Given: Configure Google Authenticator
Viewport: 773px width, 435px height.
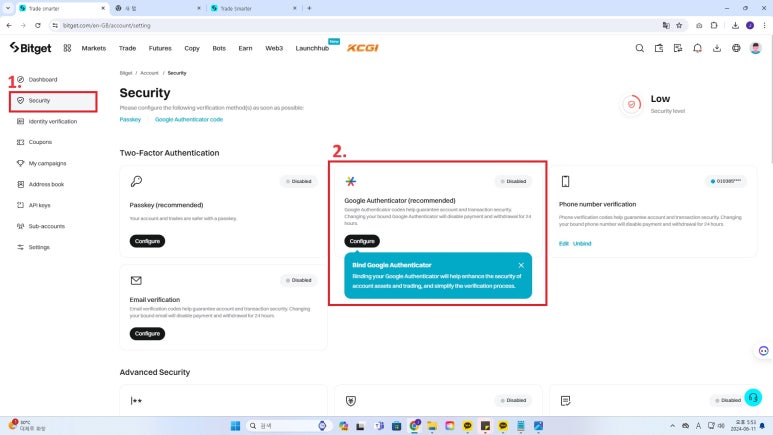Looking at the screenshot, I should (362, 241).
